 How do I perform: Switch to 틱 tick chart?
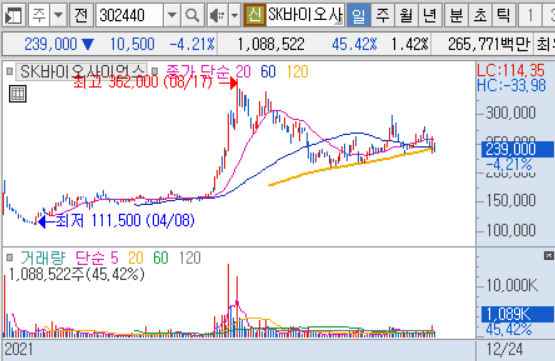(x=503, y=15)
